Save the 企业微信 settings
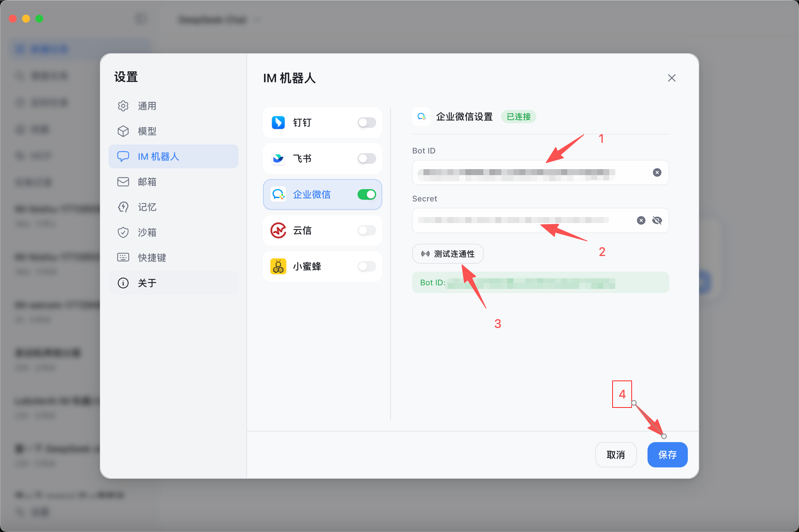Screen dimensions: 799x532 [667, 455]
